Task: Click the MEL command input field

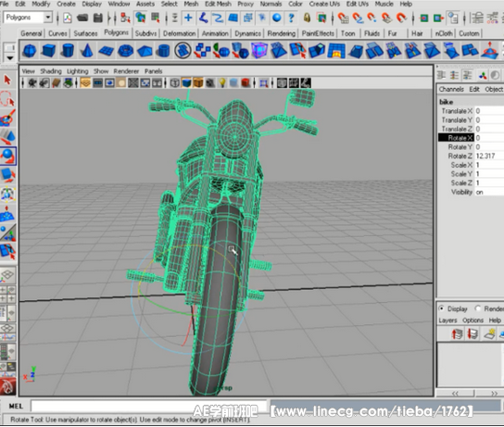Action: pos(149,406)
